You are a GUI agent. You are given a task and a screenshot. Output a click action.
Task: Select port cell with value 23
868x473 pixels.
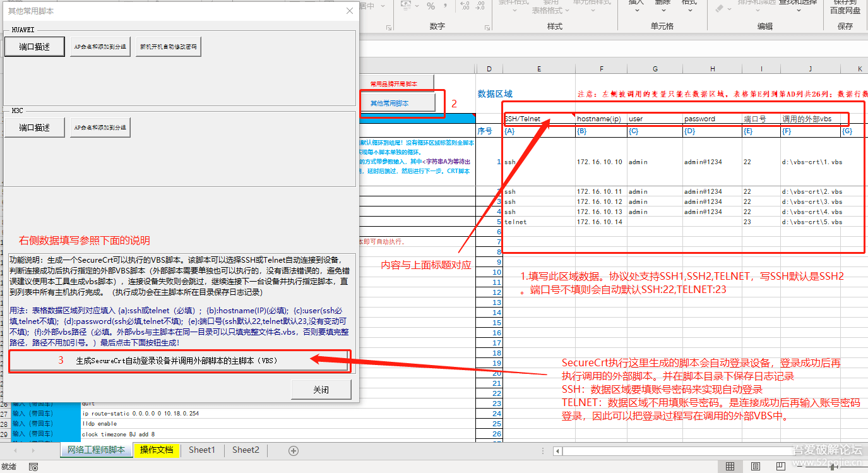(x=761, y=222)
